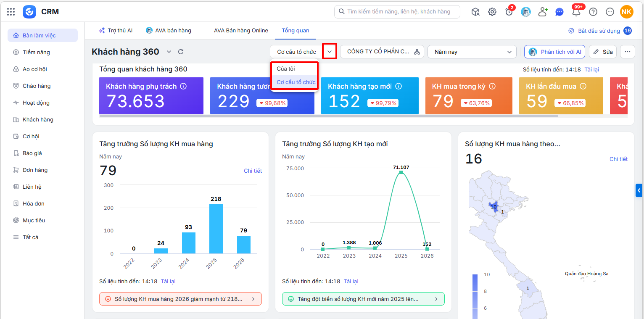
Task: Click the search box Tìm kiếm tiềm năng
Action: (x=397, y=12)
